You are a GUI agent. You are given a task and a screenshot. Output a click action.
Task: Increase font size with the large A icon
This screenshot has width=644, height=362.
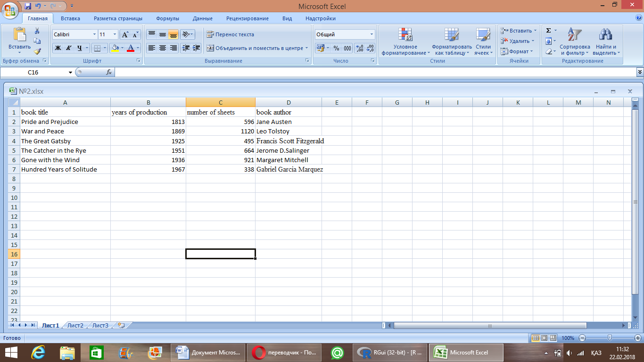coord(125,34)
